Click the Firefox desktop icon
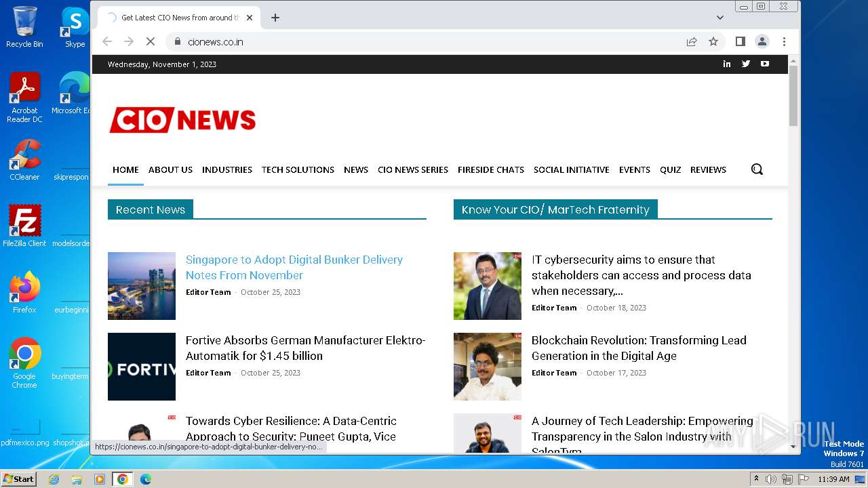 (x=24, y=293)
